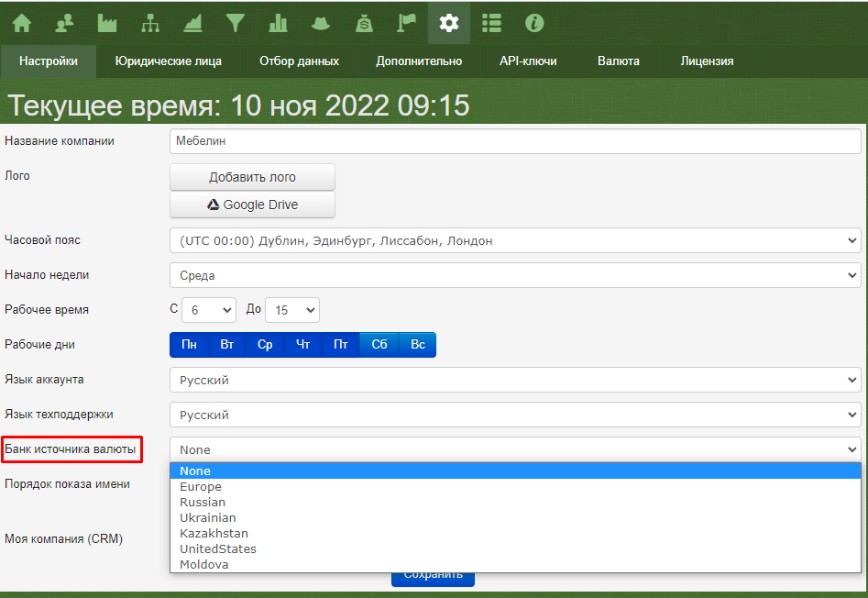
Task: Open the users/contacts icon
Action: point(65,23)
